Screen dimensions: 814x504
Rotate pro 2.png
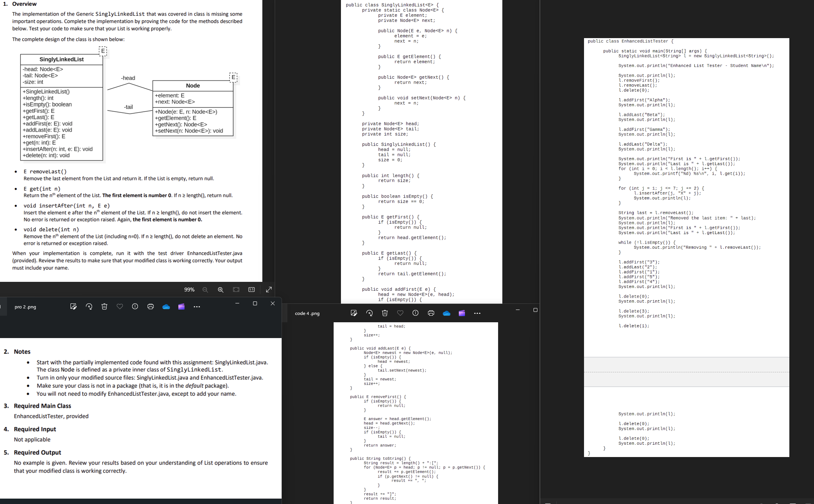point(89,306)
